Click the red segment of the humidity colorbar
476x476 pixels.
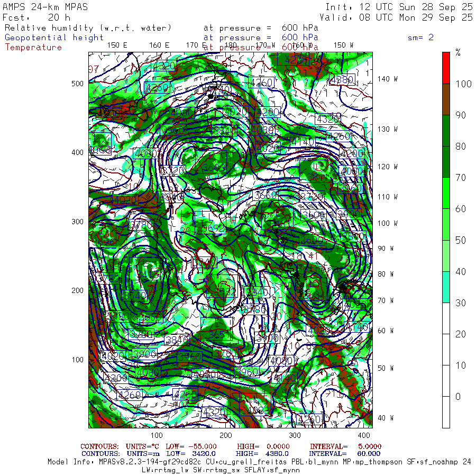tap(446, 67)
